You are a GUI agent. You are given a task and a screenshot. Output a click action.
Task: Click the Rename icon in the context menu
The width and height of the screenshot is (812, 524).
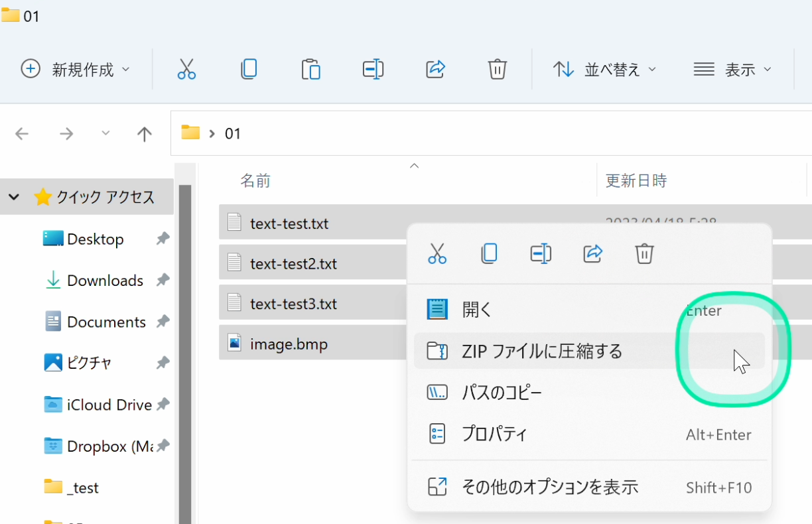click(541, 253)
